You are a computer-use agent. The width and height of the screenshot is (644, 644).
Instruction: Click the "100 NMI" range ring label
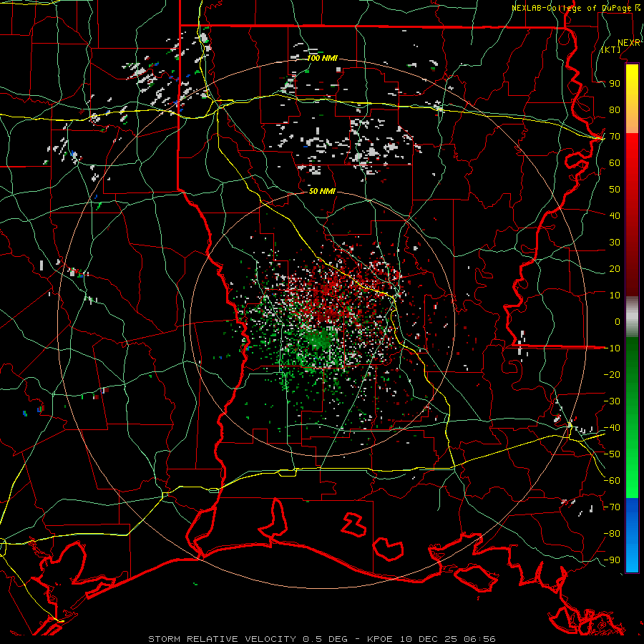click(323, 59)
